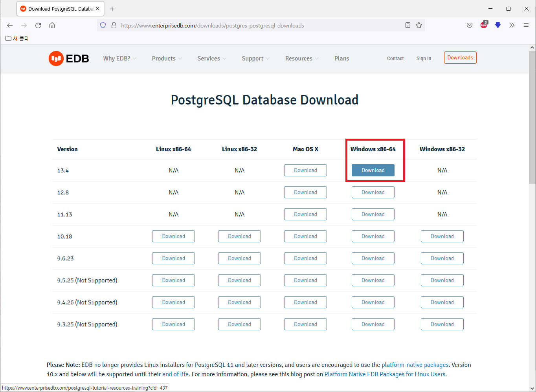This screenshot has width=536, height=392.
Task: Go back with the browser back arrow
Action: click(x=10, y=26)
